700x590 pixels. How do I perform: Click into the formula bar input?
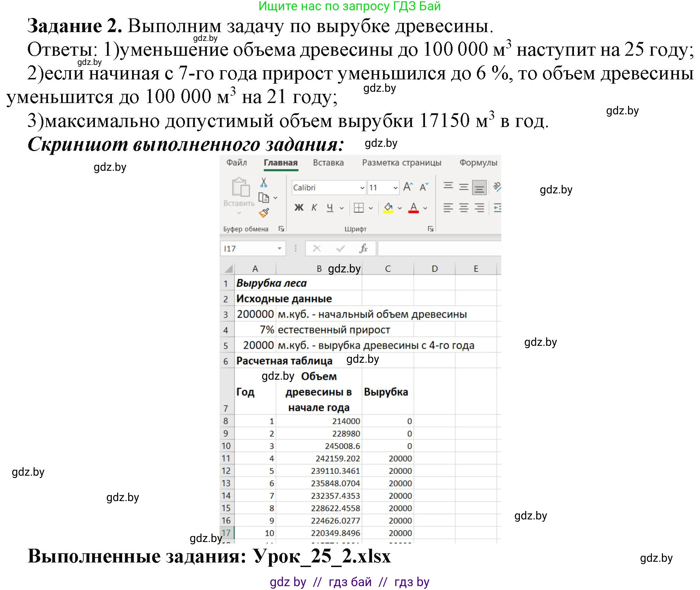(439, 248)
